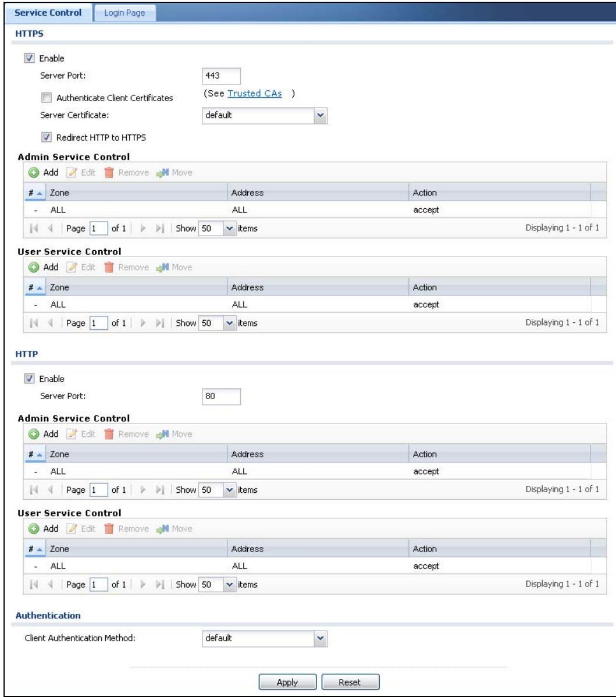Switch to the Login Page tab

click(x=124, y=13)
